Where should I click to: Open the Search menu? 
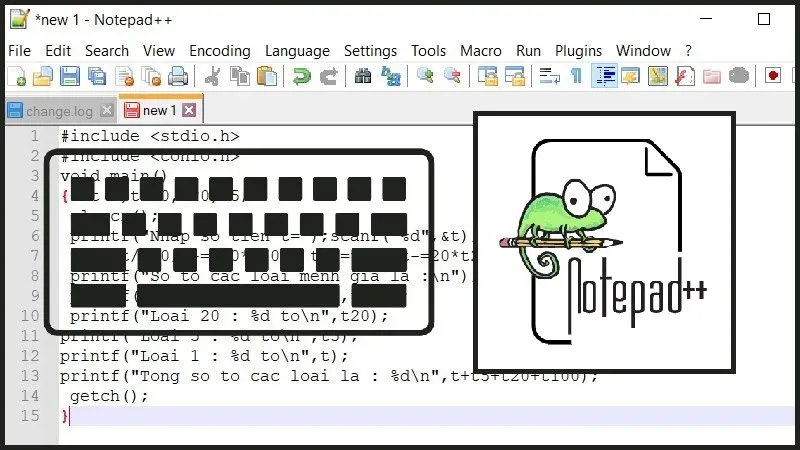tap(107, 51)
